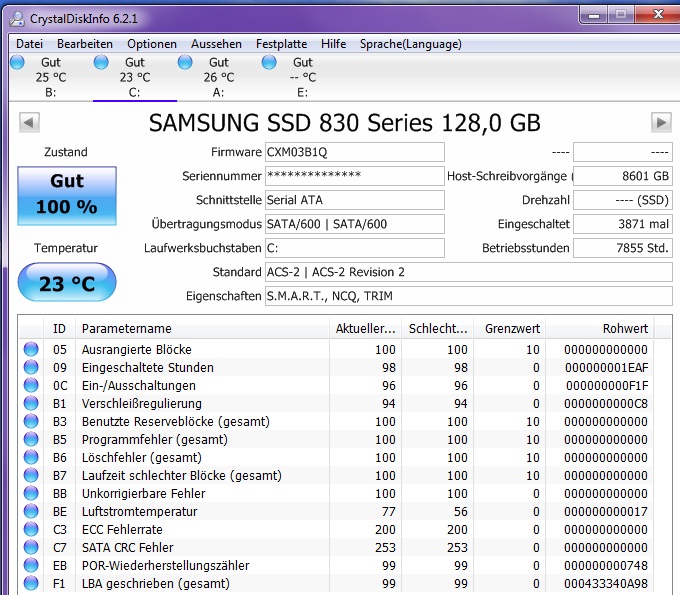Click status icon of Programmfehler row
Image resolution: width=680 pixels, height=595 pixels.
(31, 439)
